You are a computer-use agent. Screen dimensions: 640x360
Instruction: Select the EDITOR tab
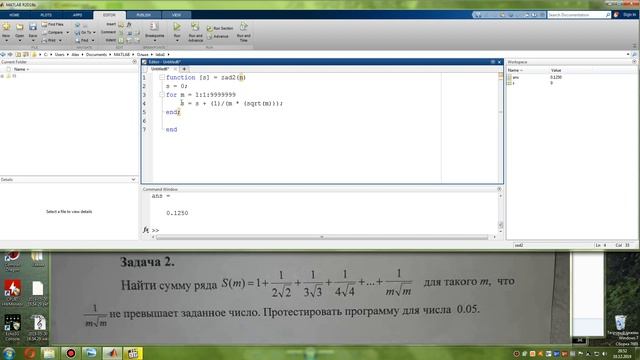pos(109,15)
